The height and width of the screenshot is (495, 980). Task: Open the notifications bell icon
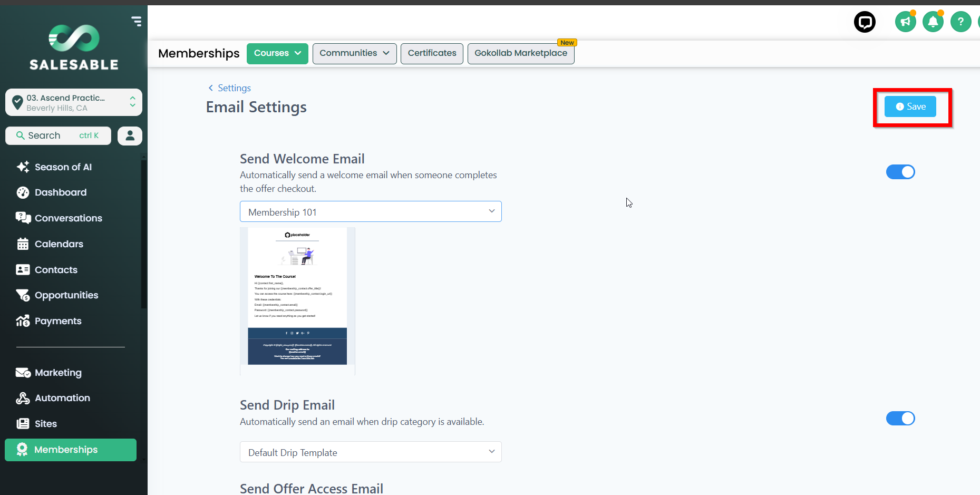point(933,22)
